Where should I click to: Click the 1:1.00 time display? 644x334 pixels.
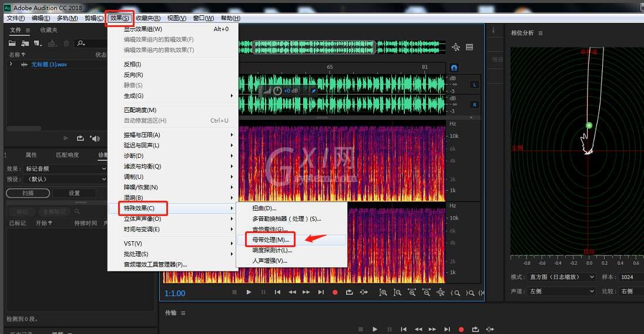pos(175,293)
